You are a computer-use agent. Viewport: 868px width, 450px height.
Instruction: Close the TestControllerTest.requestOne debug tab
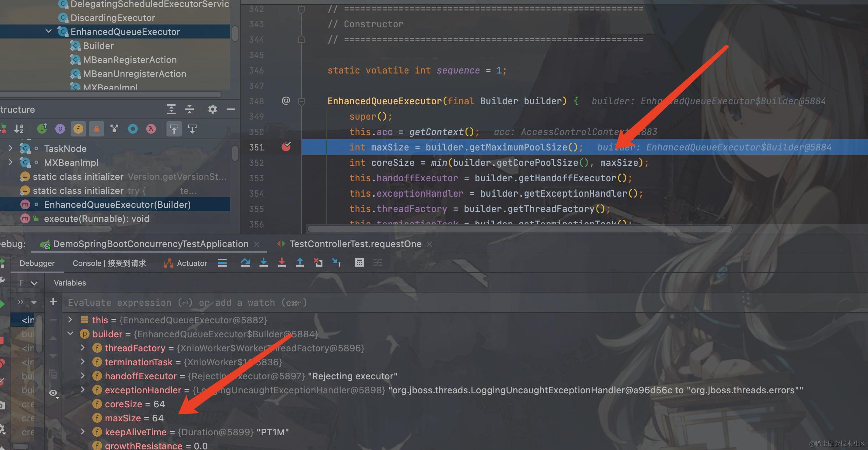[x=429, y=244]
